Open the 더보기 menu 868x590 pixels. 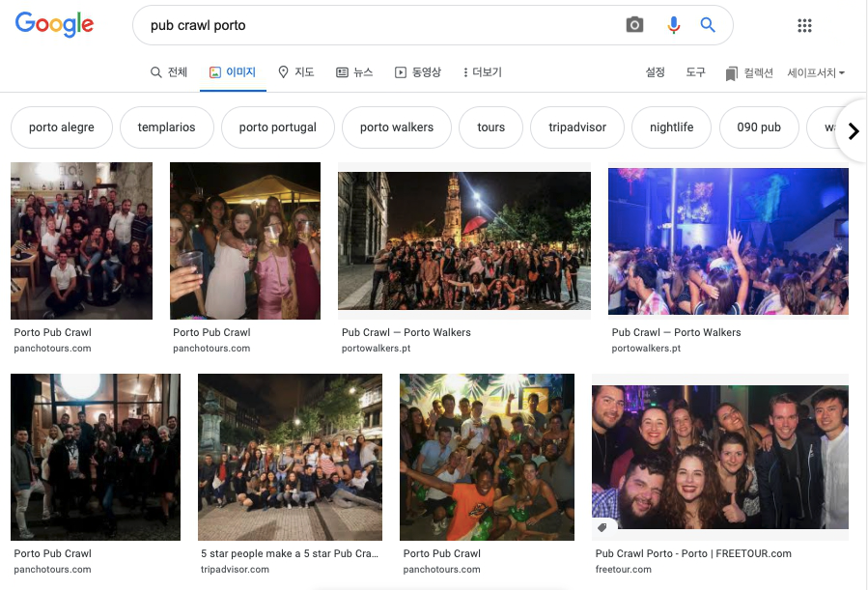pos(481,72)
